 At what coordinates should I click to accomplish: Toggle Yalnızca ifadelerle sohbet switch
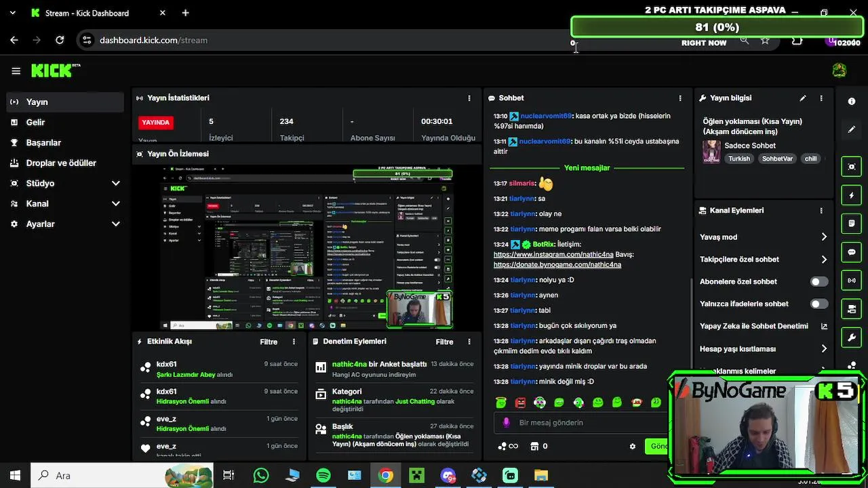(x=819, y=304)
